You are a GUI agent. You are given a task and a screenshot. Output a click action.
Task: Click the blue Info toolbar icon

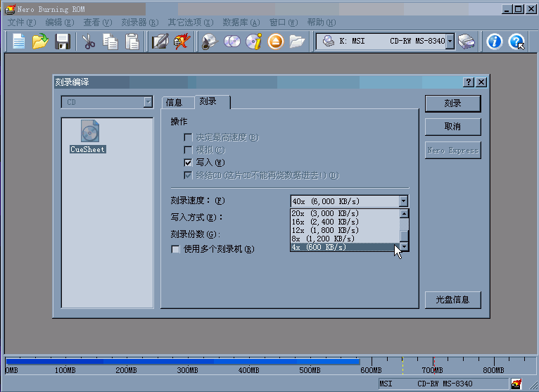(495, 42)
